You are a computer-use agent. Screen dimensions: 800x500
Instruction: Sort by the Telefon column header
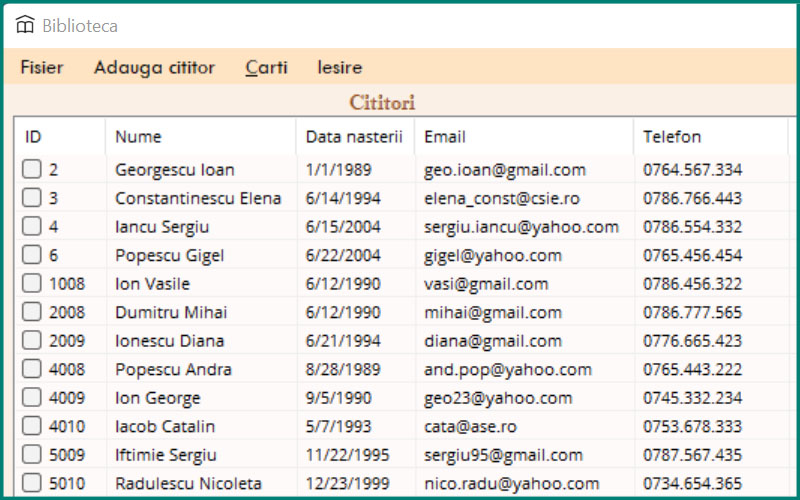click(672, 137)
